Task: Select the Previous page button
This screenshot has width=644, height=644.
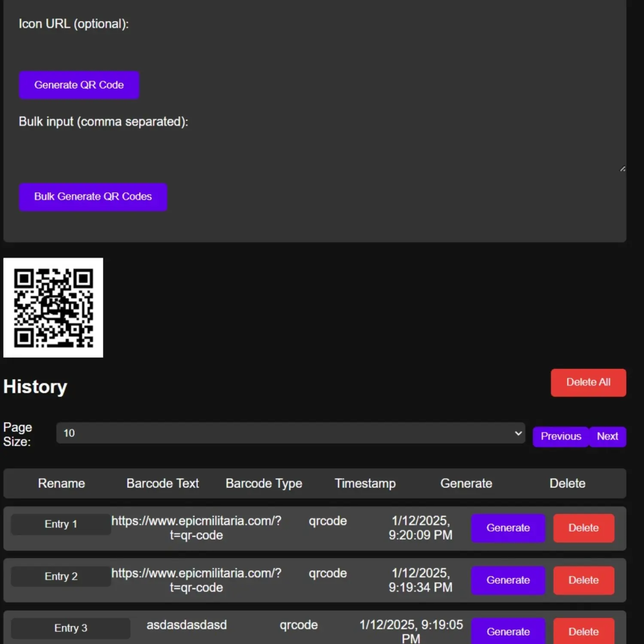Action: pyautogui.click(x=560, y=436)
